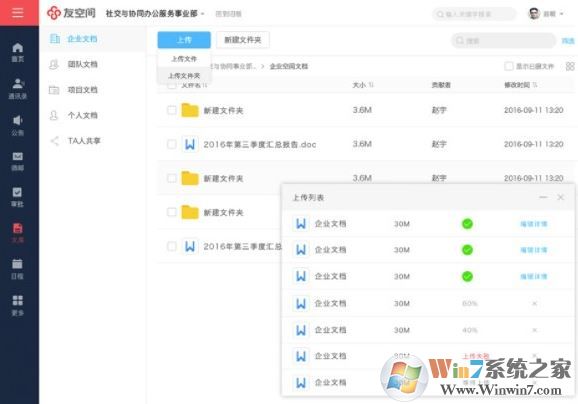578x404 pixels.
Task: Focus the document search field
Action: [504, 41]
